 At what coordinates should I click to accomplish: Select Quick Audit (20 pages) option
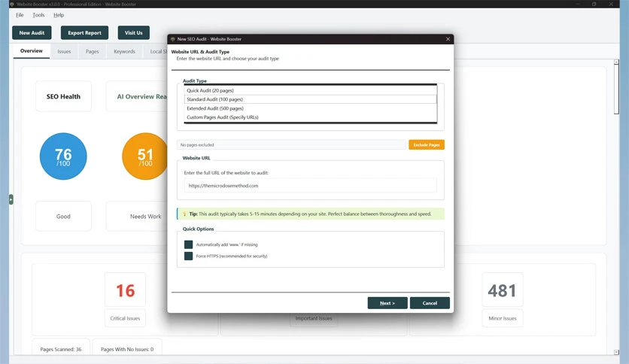coord(310,90)
